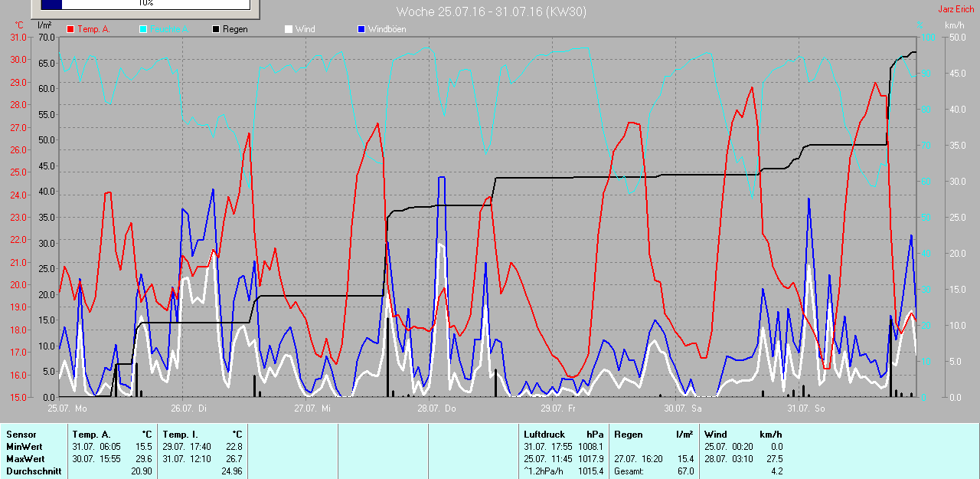Click the '30.07. Sa' date axis label
The height and width of the screenshot is (479, 980).
pos(683,408)
